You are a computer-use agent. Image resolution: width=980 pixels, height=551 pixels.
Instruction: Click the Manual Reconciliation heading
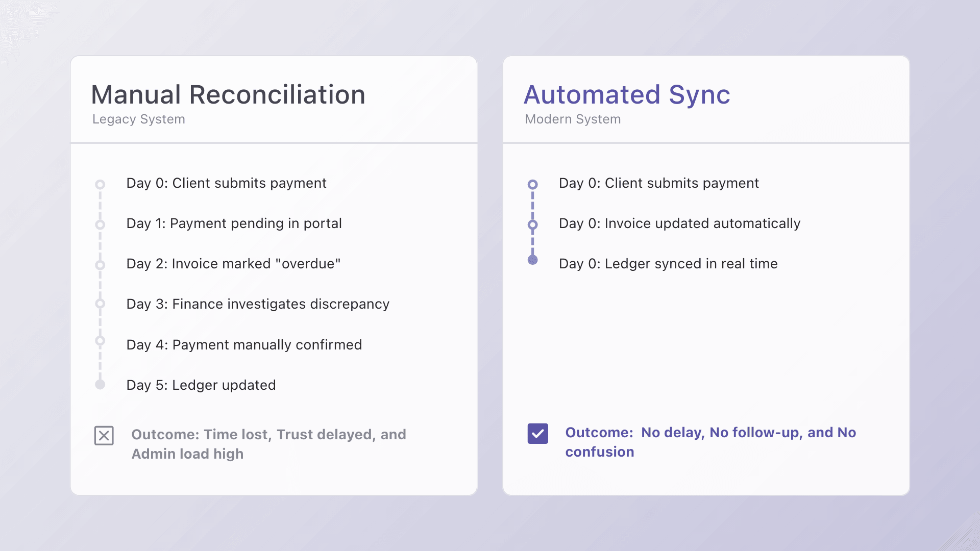coord(228,95)
